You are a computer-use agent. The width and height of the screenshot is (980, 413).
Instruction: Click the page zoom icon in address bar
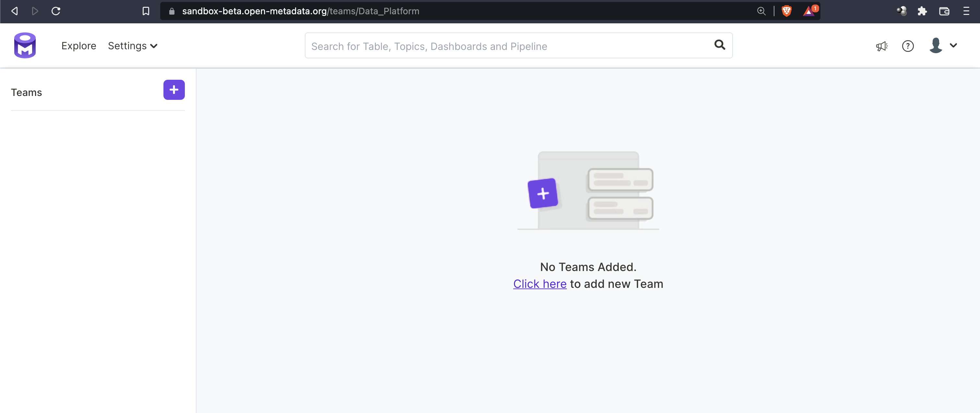click(761, 11)
